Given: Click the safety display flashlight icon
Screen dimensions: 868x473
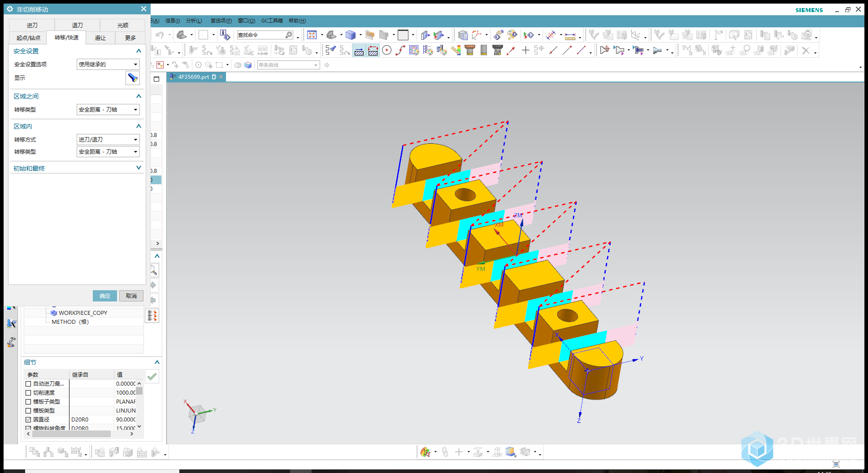Looking at the screenshot, I should tap(133, 78).
